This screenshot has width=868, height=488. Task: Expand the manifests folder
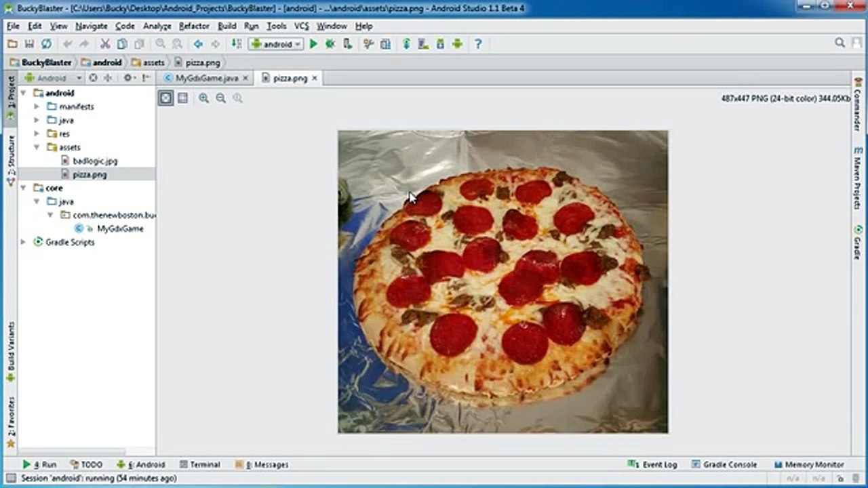(x=37, y=106)
